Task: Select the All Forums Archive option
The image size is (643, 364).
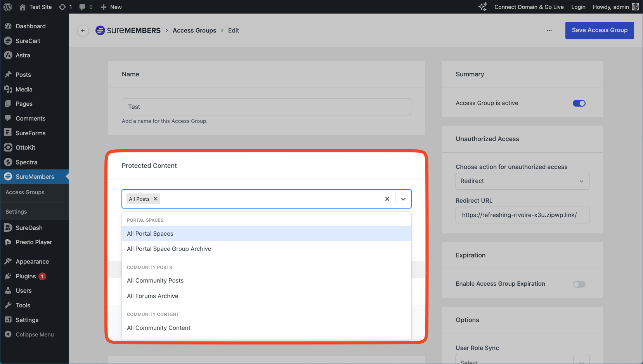Action: [267, 296]
